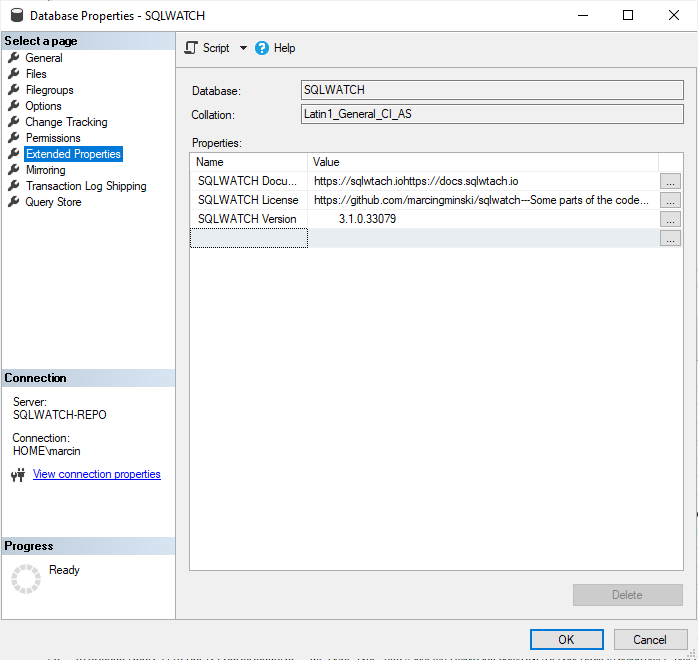Select the SQLWATCH Docu... name cell
698x660 pixels.
pos(248,181)
